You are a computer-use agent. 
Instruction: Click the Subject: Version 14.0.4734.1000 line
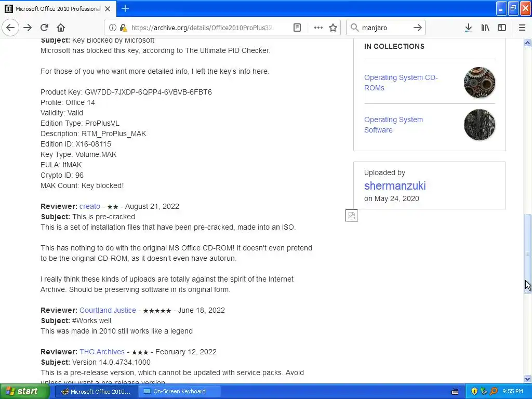[96, 362]
